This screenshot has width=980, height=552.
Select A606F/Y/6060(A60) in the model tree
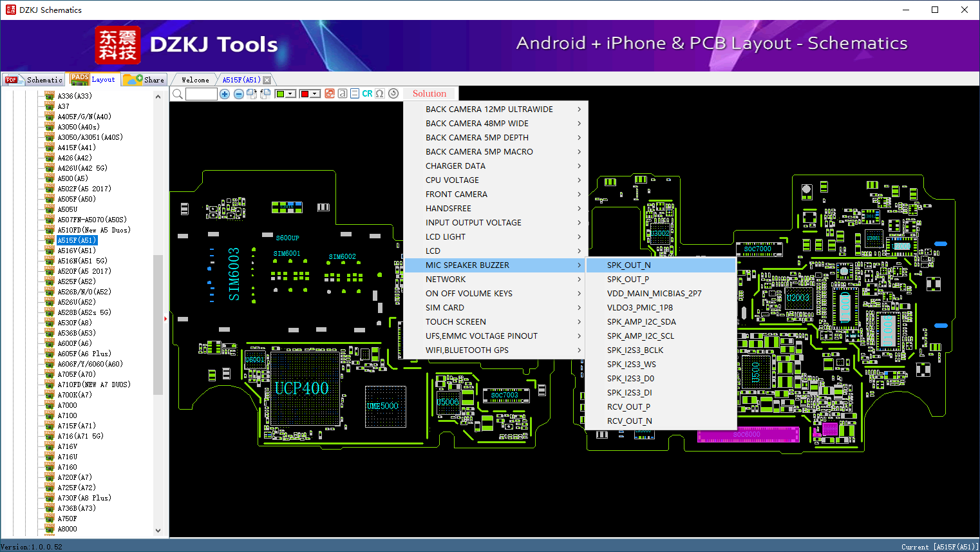(x=90, y=364)
